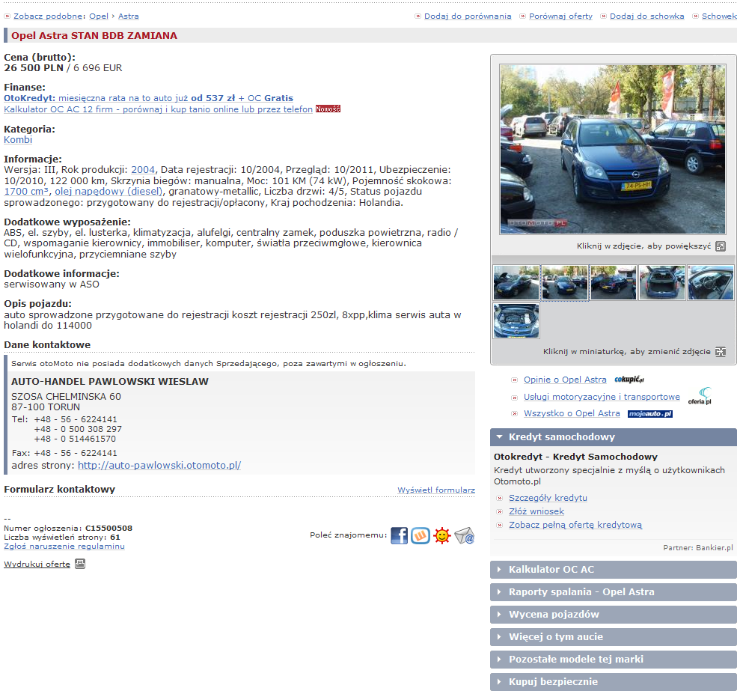Image resolution: width=743 pixels, height=700 pixels.
Task: Click Zgłoś naruszenie regulaminu
Action: pos(64,547)
